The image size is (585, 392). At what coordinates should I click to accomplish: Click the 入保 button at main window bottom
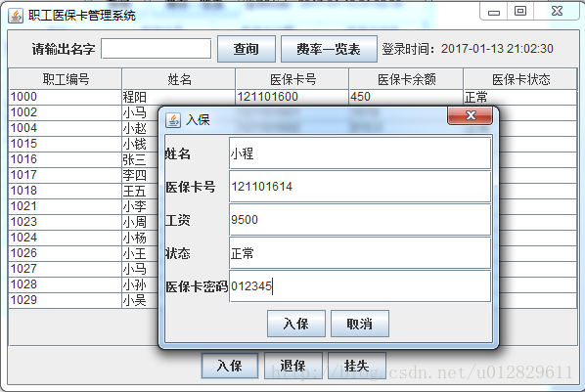point(230,366)
